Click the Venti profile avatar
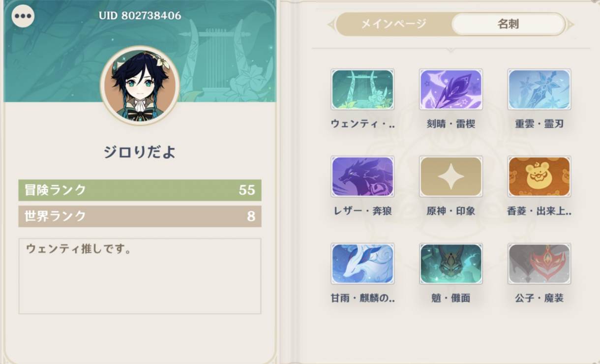The image size is (600, 364). click(140, 85)
